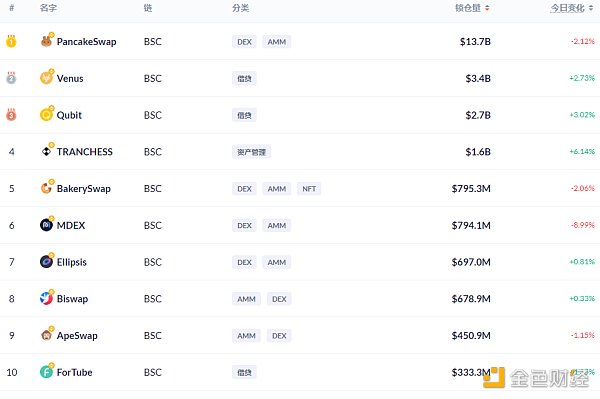Select the TRANCHESS logo icon
The width and height of the screenshot is (600, 399).
point(46,151)
